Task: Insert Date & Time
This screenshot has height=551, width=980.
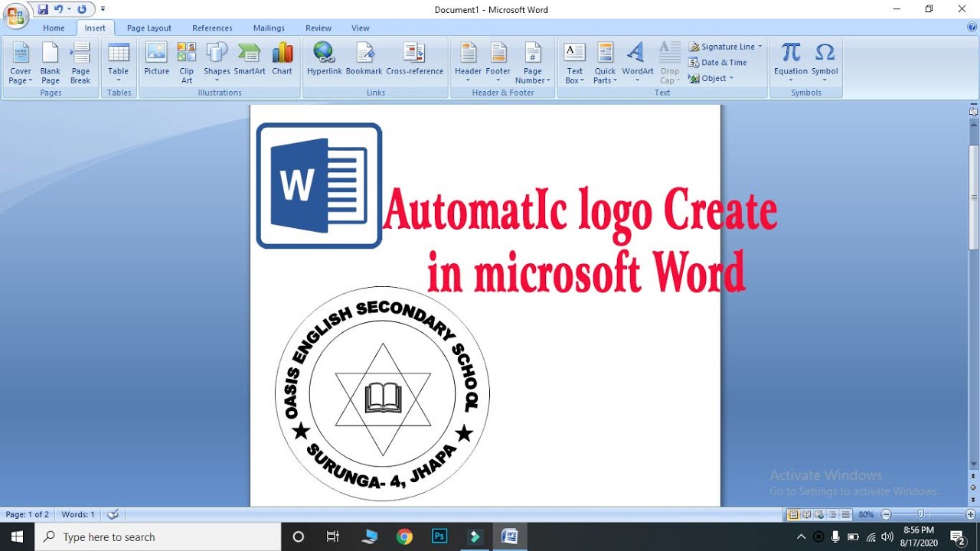Action: click(717, 63)
